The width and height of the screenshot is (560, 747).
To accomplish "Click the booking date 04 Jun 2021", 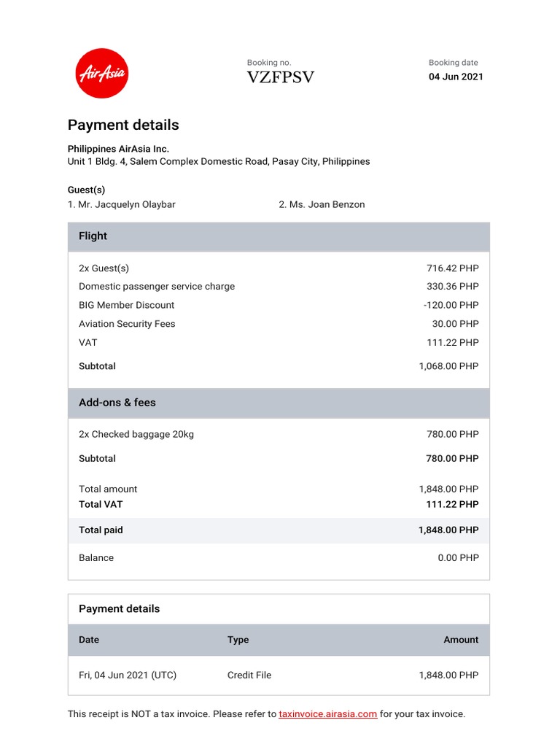I will click(456, 77).
